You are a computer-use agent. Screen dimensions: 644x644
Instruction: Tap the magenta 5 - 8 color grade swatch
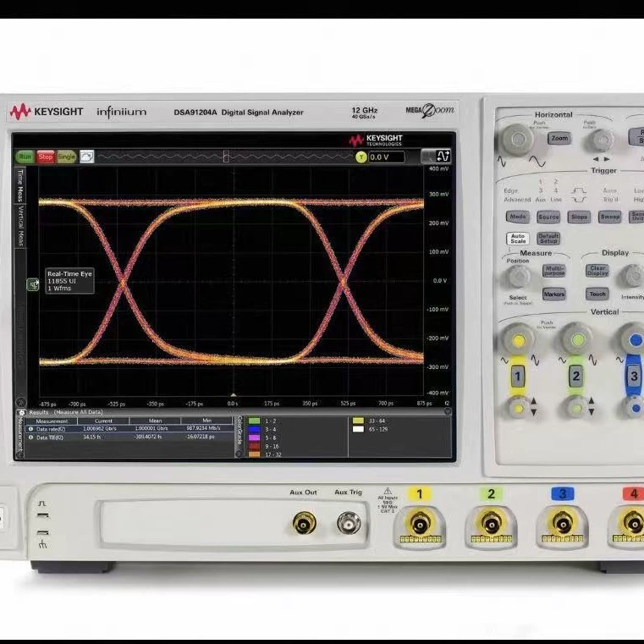tap(254, 438)
